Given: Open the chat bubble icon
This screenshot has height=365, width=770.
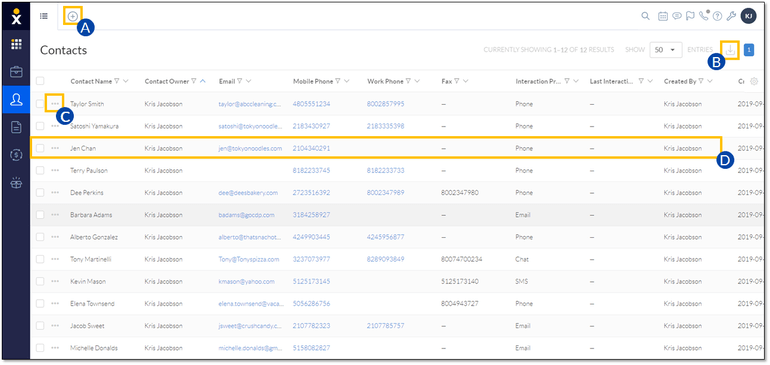Looking at the screenshot, I should [x=677, y=16].
